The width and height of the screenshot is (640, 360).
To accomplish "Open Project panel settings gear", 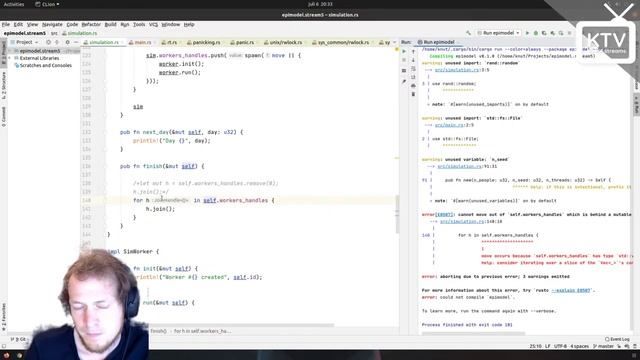I will tap(67, 42).
